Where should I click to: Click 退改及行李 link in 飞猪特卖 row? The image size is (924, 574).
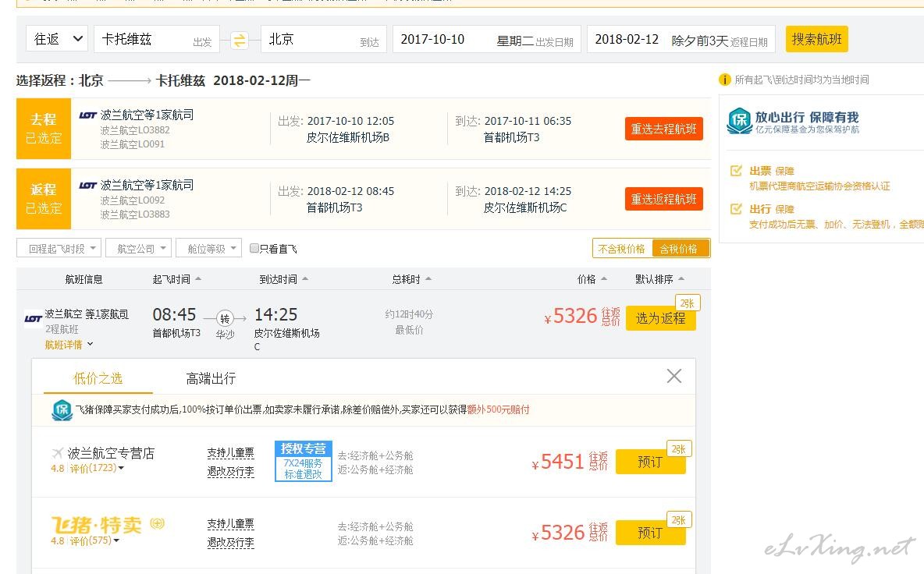230,543
